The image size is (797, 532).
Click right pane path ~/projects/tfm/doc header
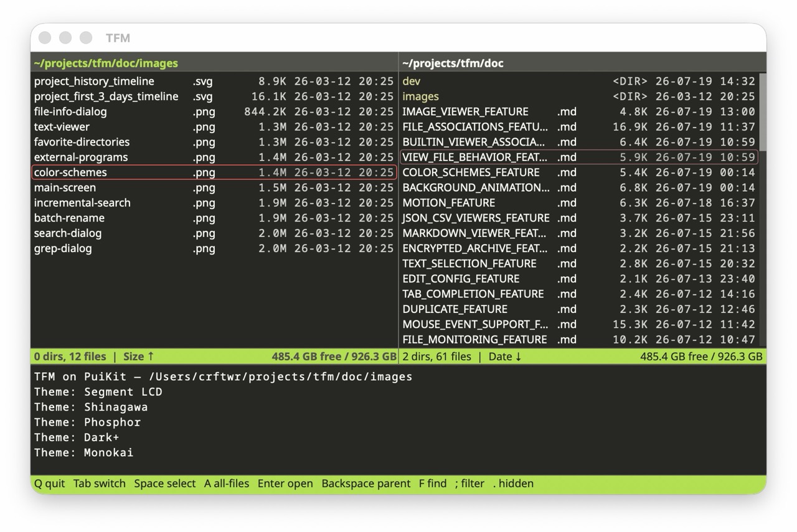tap(453, 63)
